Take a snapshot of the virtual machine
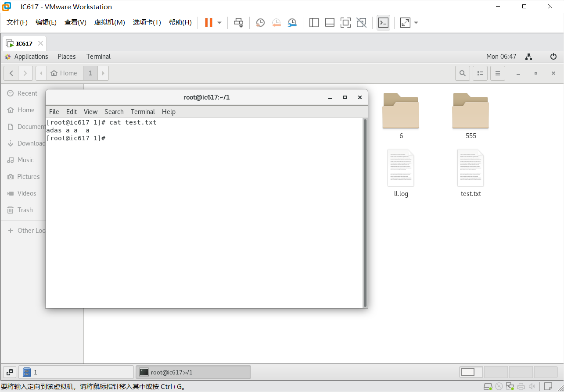564x392 pixels. pyautogui.click(x=260, y=22)
